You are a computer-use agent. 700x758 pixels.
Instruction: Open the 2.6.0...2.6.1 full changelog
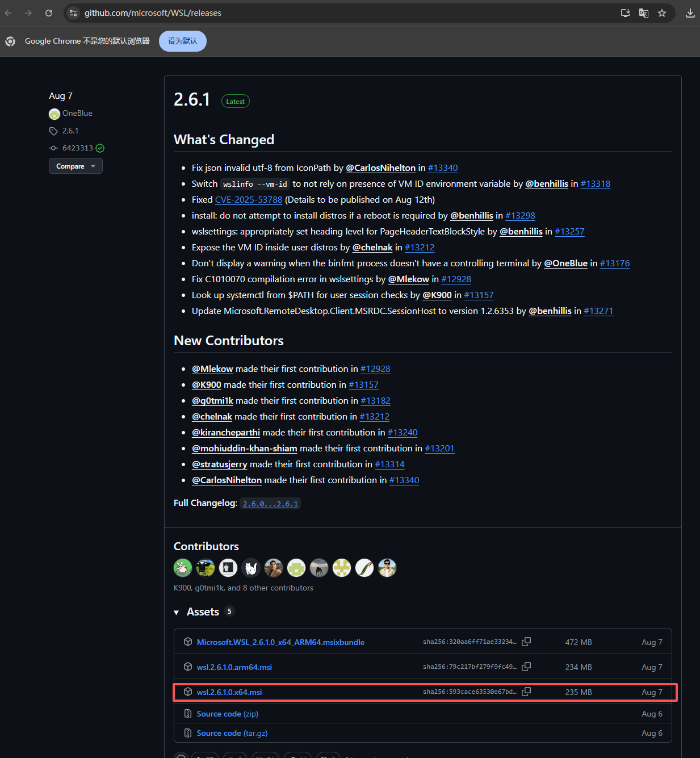(270, 504)
